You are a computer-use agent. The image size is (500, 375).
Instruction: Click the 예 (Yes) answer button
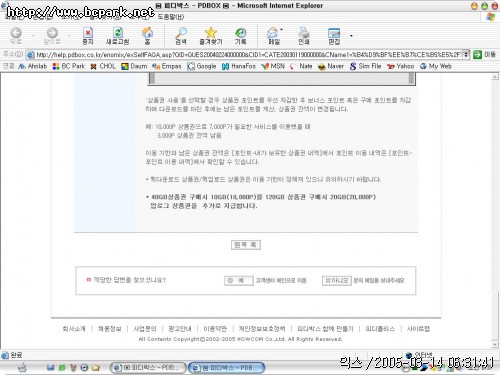238,281
